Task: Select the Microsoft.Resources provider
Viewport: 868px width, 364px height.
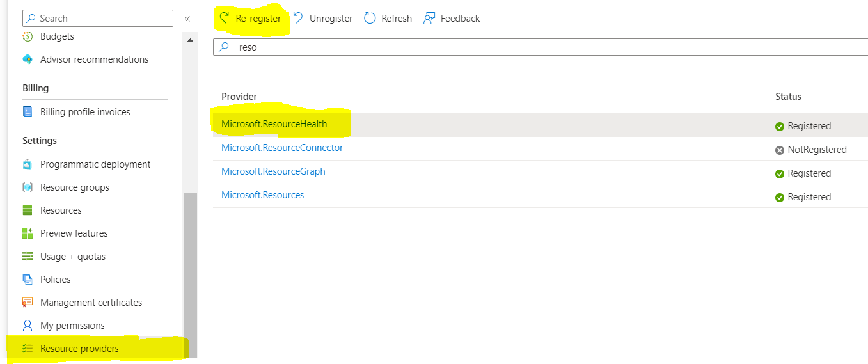Action: (x=263, y=195)
